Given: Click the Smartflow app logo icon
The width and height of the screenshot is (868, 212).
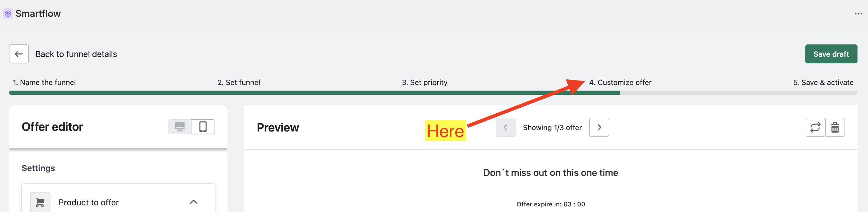Looking at the screenshot, I should coord(8,14).
